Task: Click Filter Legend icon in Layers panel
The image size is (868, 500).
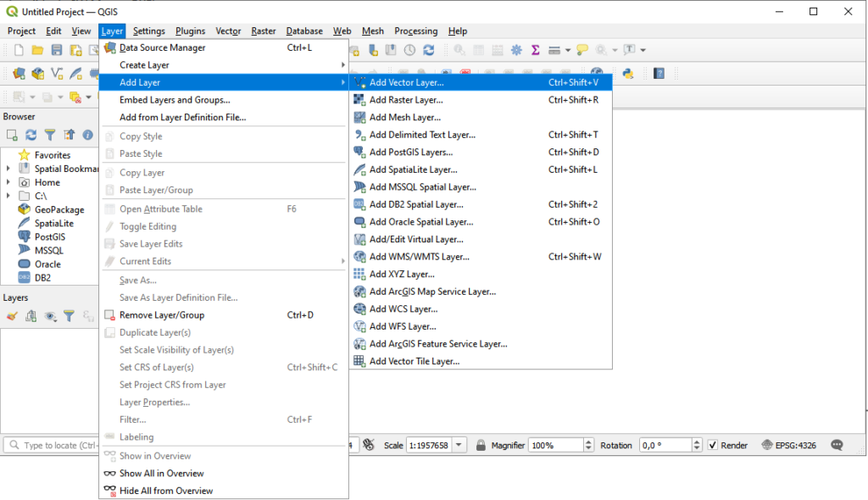Action: coord(69,316)
